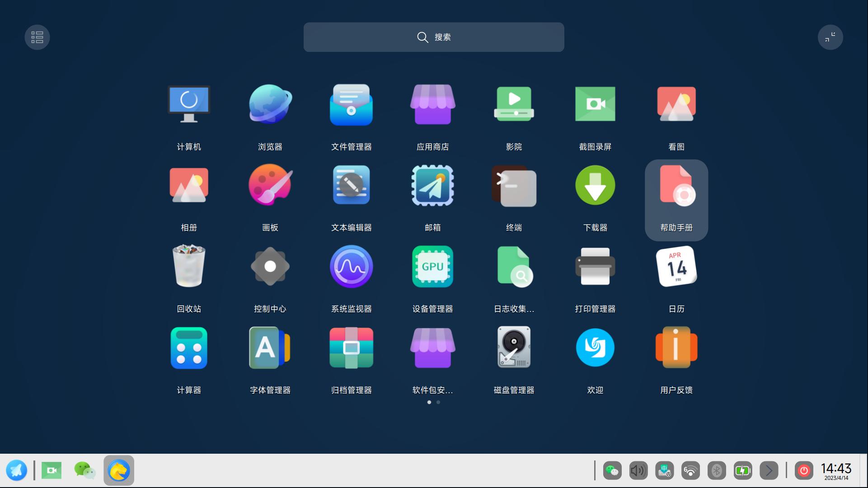This screenshot has width=868, height=488.
Task: Go to the second launcher page dot
Action: (x=438, y=402)
